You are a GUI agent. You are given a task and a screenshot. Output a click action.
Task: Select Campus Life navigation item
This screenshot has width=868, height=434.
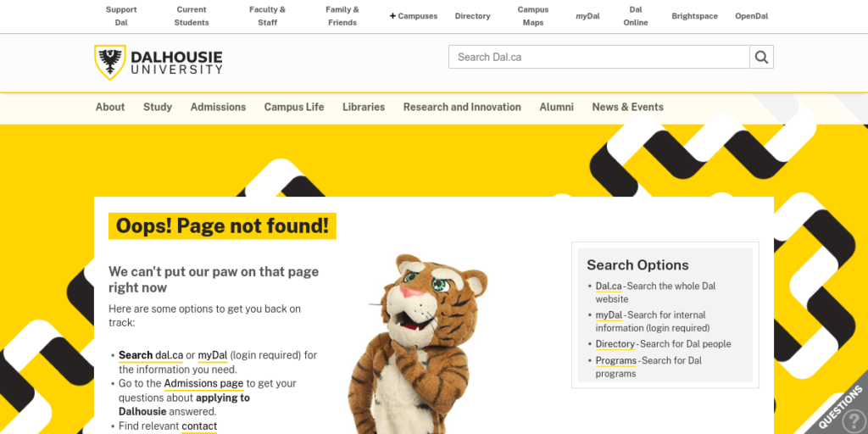pyautogui.click(x=294, y=108)
